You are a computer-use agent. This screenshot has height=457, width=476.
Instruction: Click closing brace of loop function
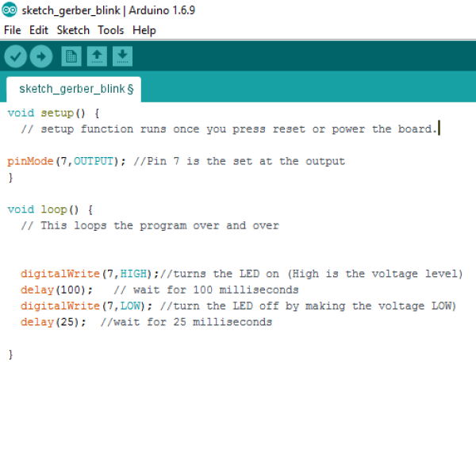(x=10, y=355)
